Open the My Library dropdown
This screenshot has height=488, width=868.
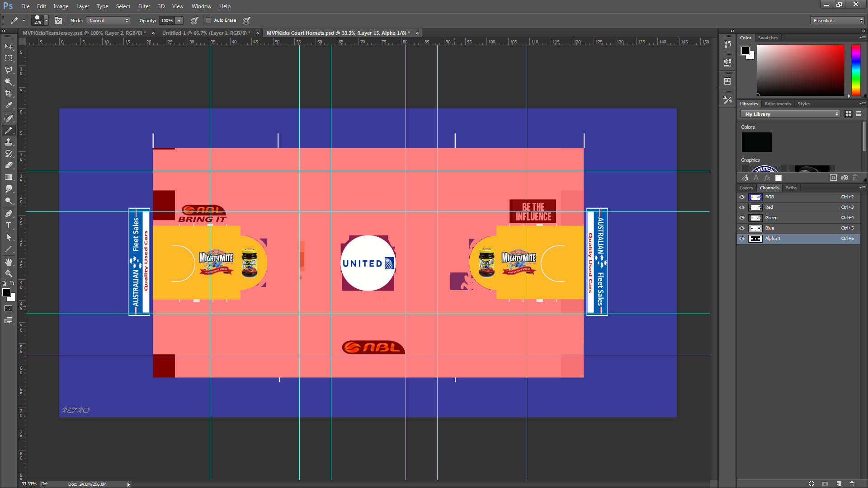790,114
